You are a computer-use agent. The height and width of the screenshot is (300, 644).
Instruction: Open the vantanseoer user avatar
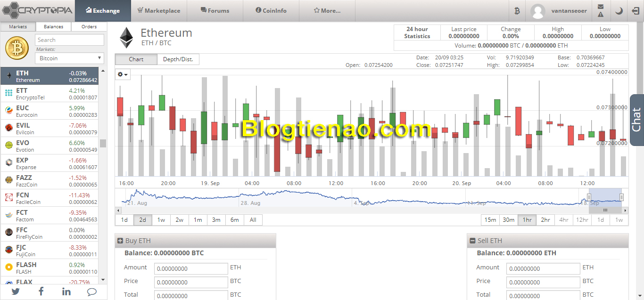pos(538,11)
